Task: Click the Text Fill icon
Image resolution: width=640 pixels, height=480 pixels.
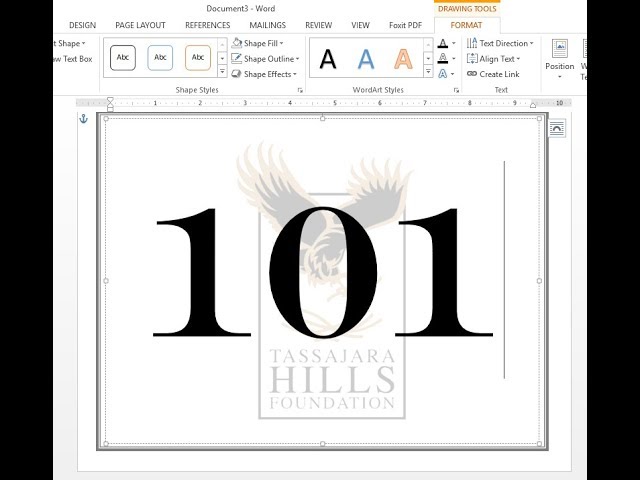Action: (x=443, y=43)
